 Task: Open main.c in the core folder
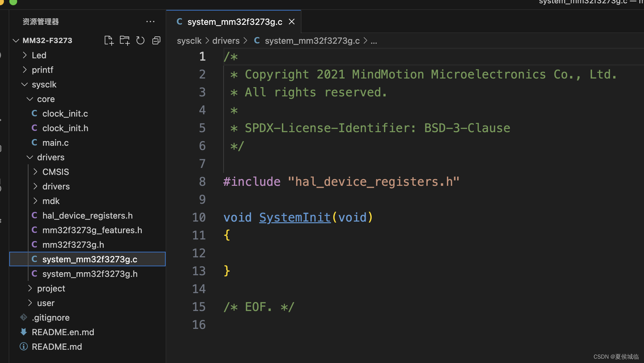[x=87, y=142]
